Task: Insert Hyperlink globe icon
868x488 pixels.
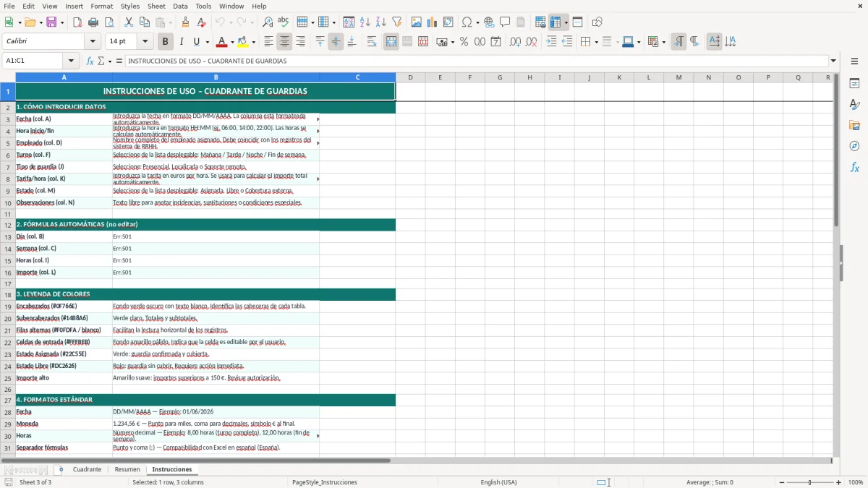Action: coord(489,22)
